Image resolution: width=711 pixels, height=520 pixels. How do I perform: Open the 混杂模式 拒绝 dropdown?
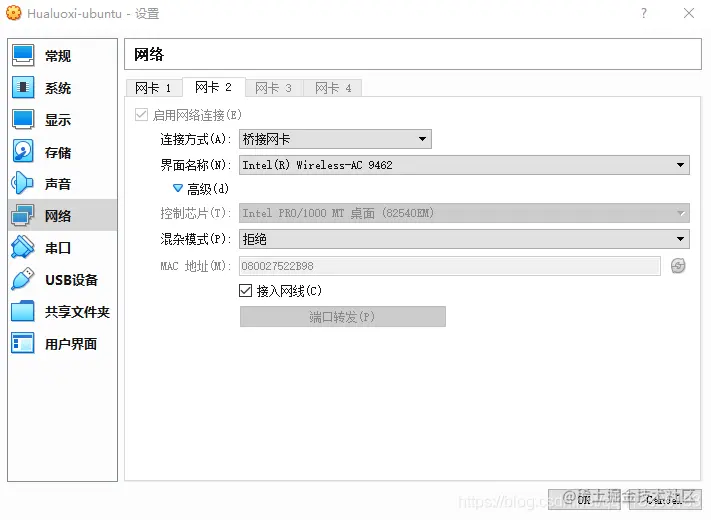464,239
